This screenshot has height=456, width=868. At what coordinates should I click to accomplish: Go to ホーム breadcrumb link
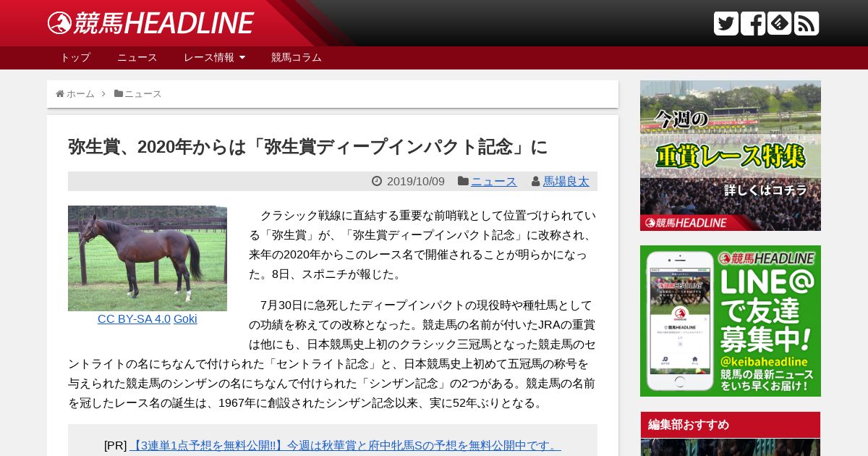pos(80,93)
